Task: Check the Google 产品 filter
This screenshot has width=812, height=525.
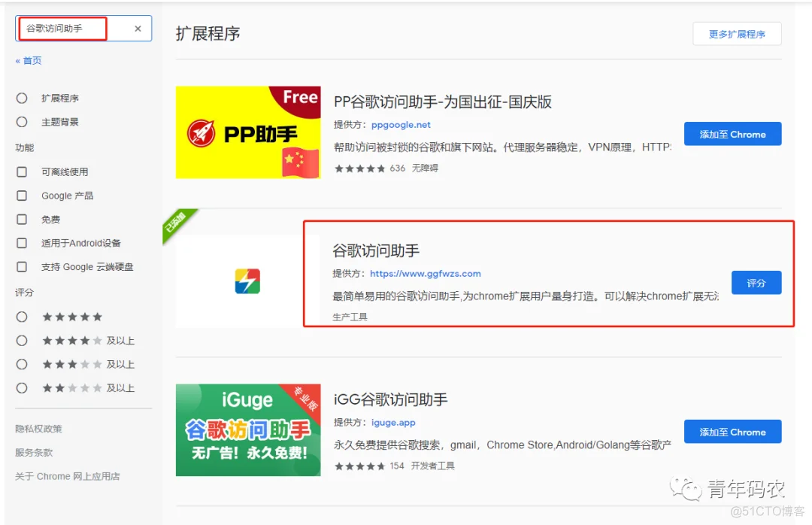Action: pos(22,196)
